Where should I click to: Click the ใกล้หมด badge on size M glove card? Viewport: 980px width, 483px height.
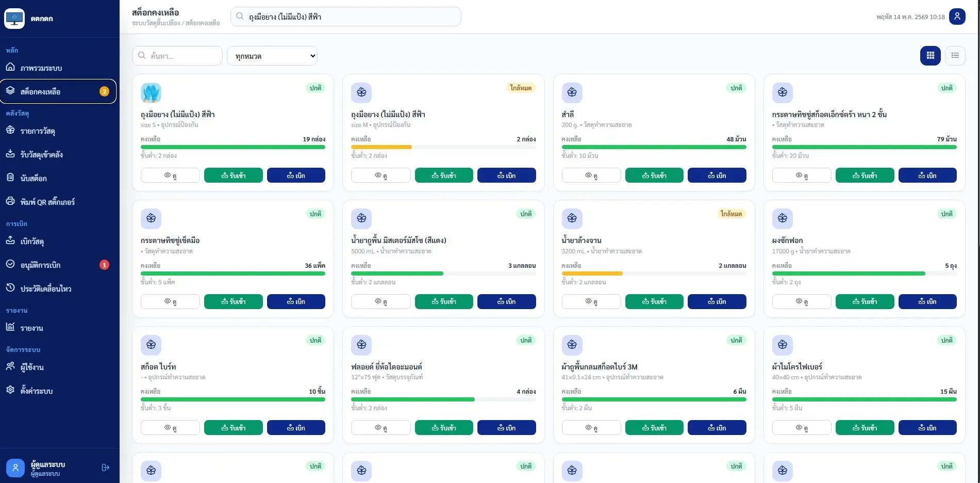521,88
